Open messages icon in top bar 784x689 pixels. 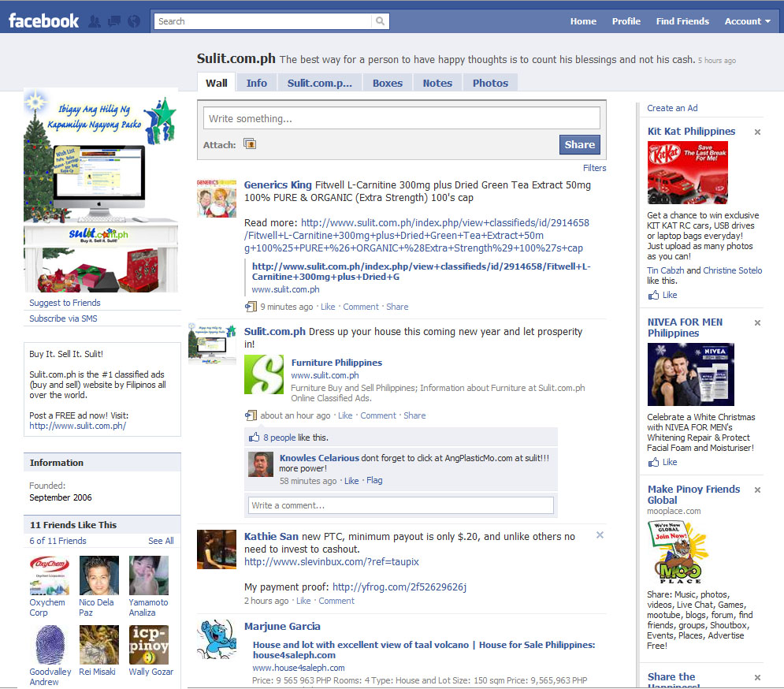[x=114, y=21]
